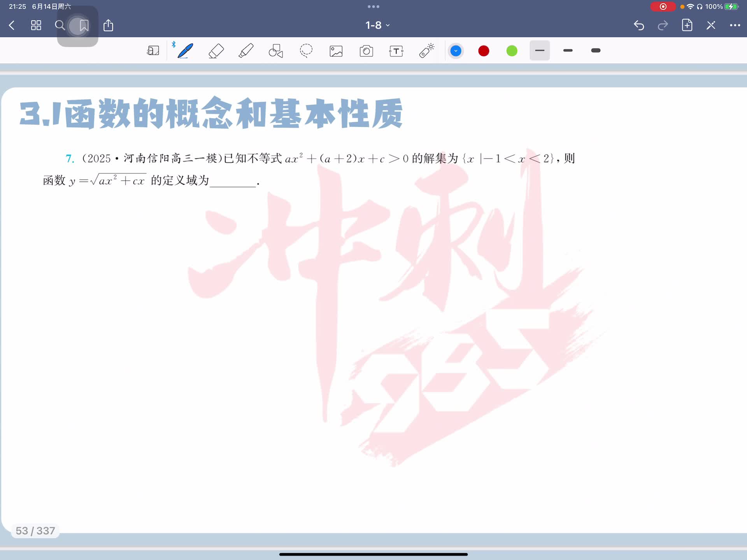Toggle the zoom window tool

tap(153, 51)
